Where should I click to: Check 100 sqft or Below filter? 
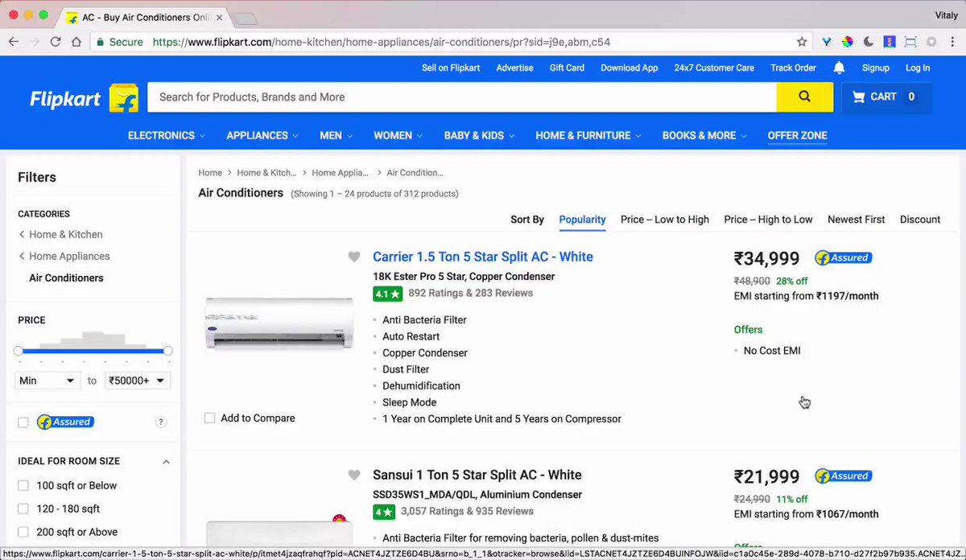tap(23, 486)
